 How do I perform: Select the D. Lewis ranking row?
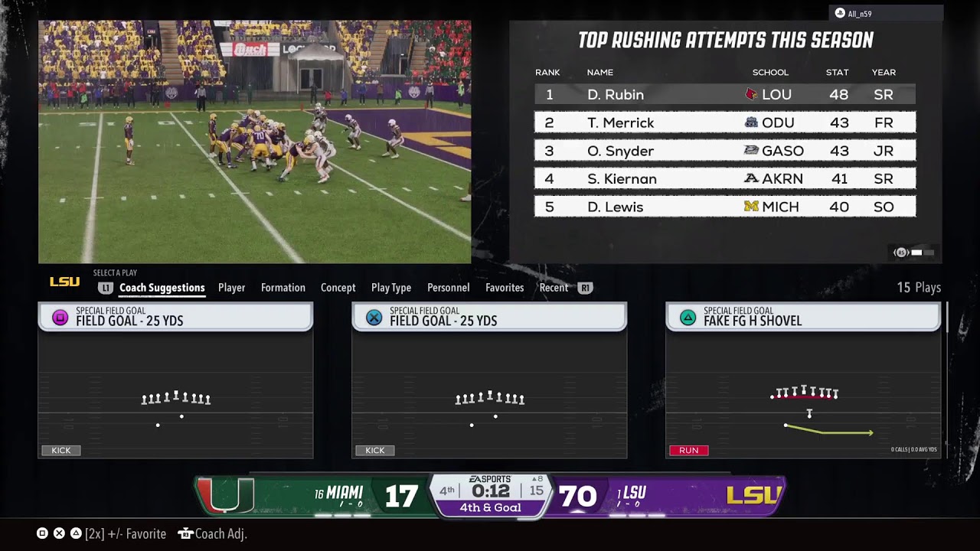pos(724,207)
